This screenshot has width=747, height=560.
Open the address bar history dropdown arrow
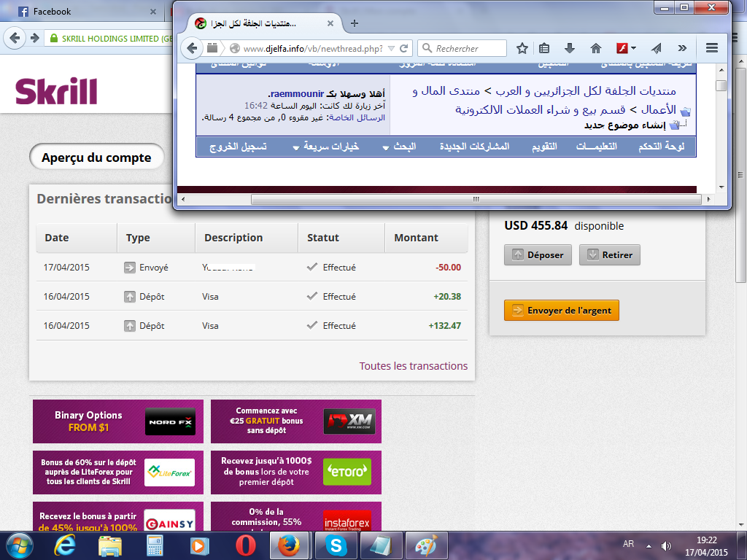391,48
